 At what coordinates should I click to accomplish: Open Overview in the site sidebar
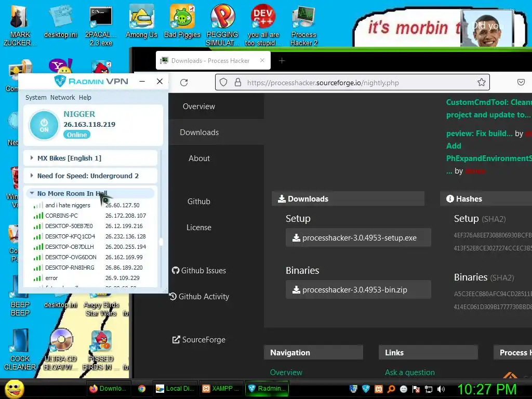199,106
